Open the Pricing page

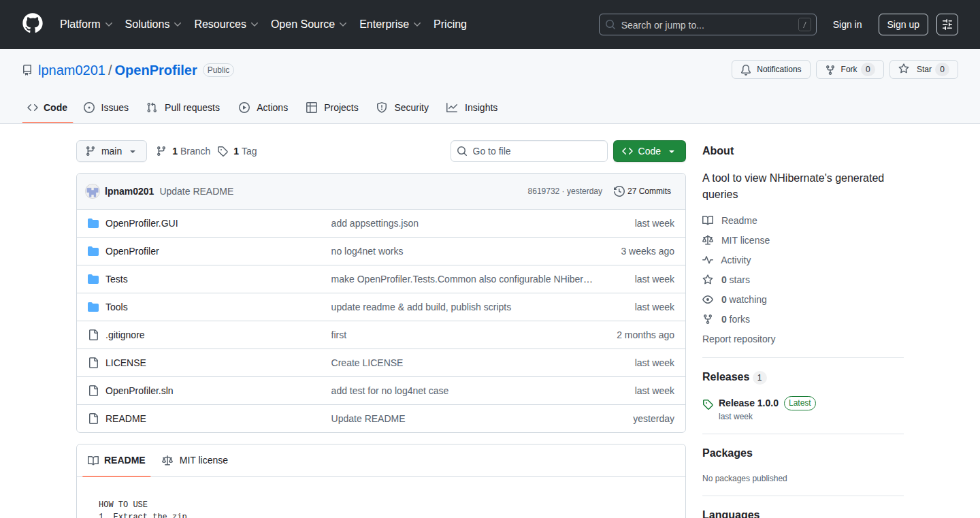(x=450, y=25)
